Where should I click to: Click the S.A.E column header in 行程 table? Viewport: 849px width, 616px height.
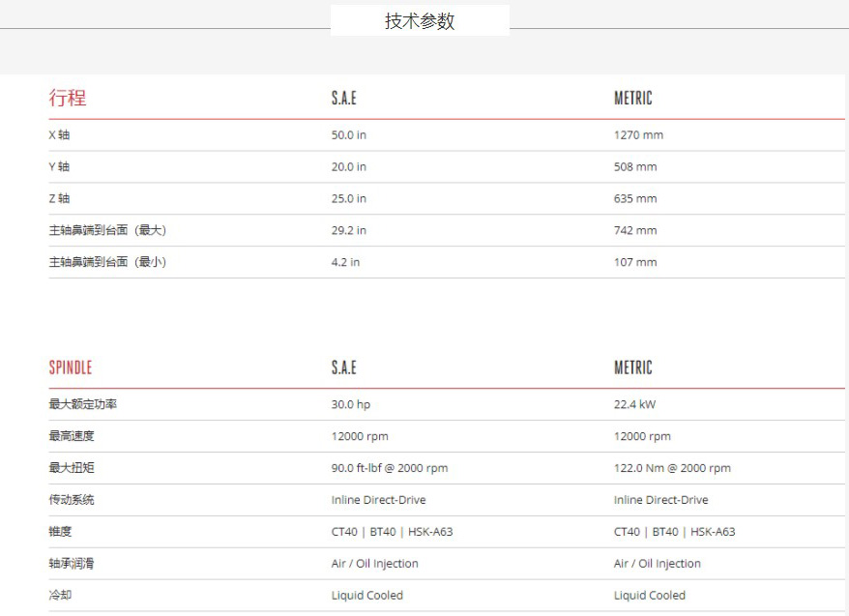[344, 98]
